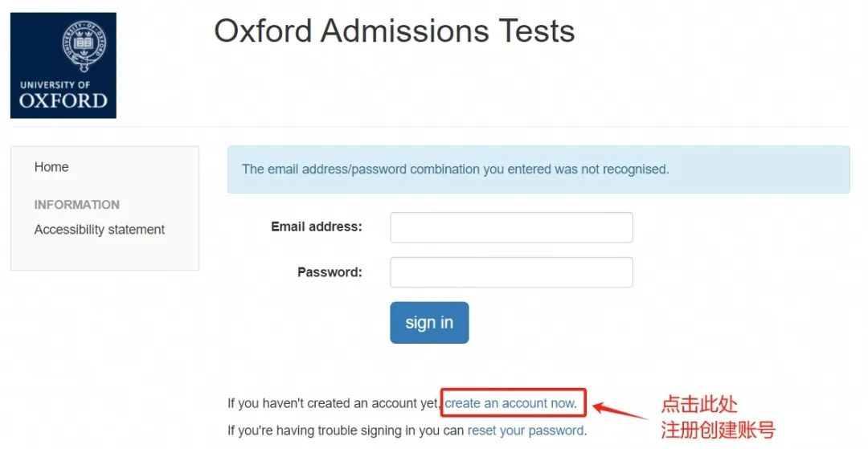Click the blue sign in button
The image size is (868, 449).
[429, 322]
